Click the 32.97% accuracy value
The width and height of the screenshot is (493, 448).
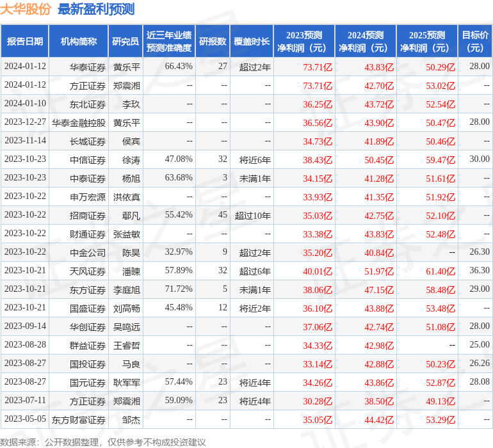point(179,252)
